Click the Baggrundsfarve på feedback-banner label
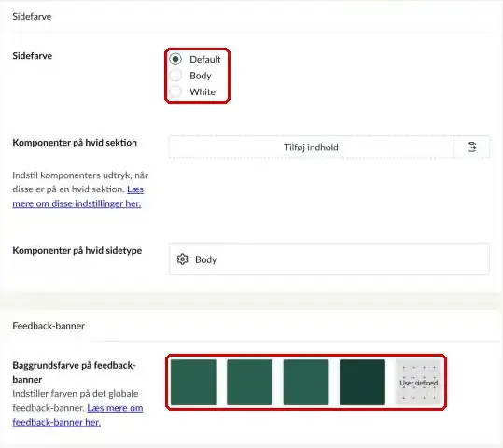 point(74,372)
